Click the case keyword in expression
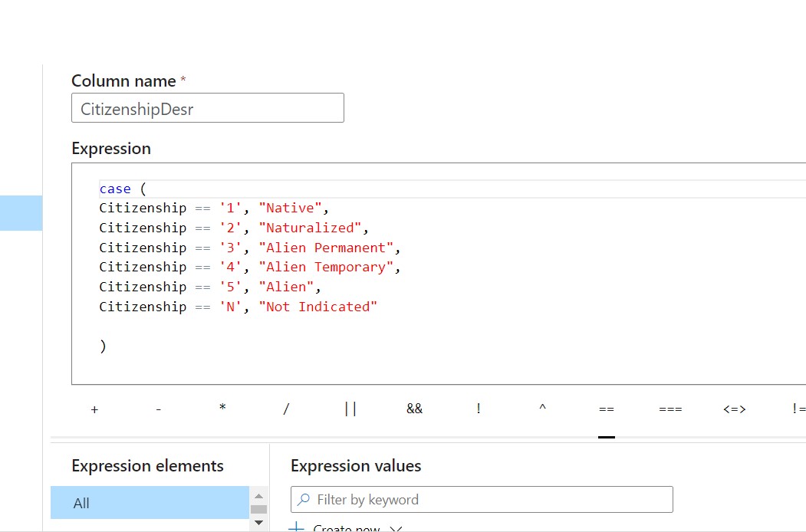This screenshot has height=532, width=806. (x=115, y=189)
